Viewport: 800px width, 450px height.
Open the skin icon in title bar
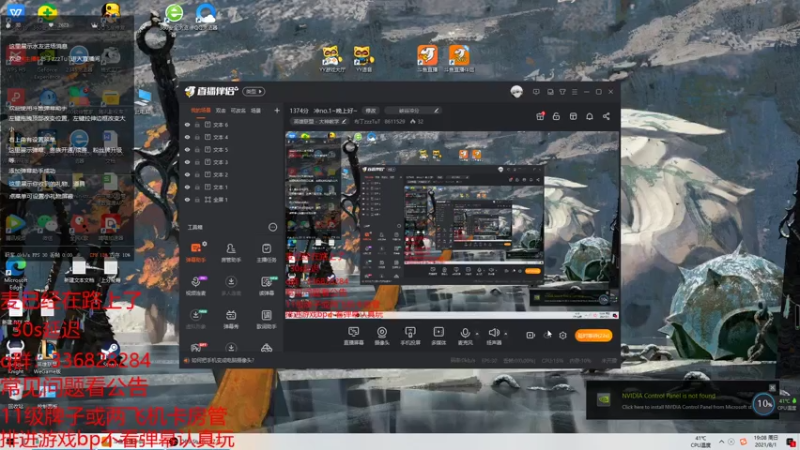click(562, 92)
